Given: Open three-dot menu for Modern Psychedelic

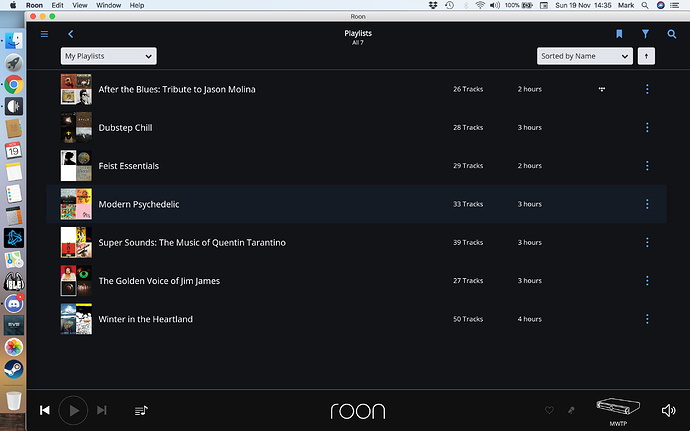Looking at the screenshot, I should (x=647, y=204).
